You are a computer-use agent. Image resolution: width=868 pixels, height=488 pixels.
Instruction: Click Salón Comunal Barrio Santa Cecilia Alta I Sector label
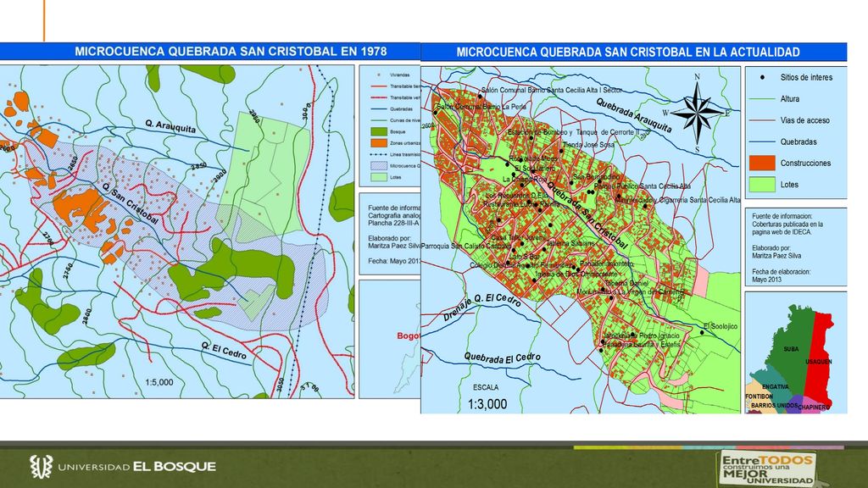point(552,90)
